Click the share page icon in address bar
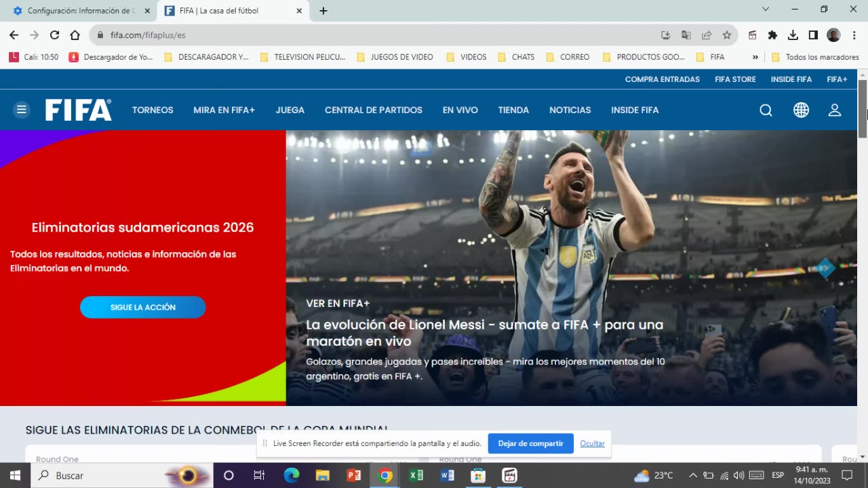Viewport: 868px width, 488px height. 707,35
